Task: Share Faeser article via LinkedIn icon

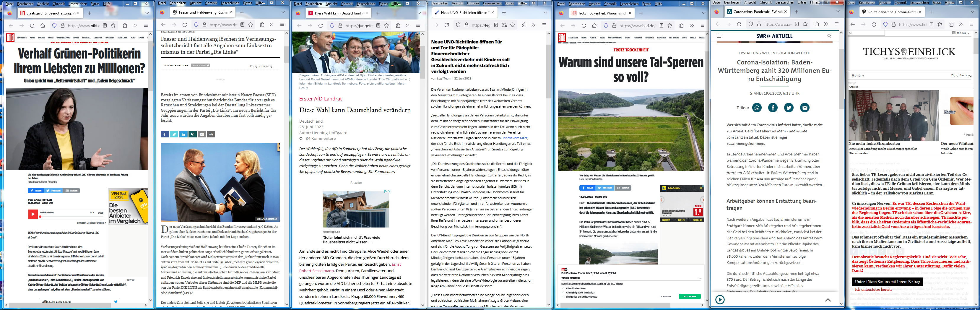Action: click(x=183, y=134)
